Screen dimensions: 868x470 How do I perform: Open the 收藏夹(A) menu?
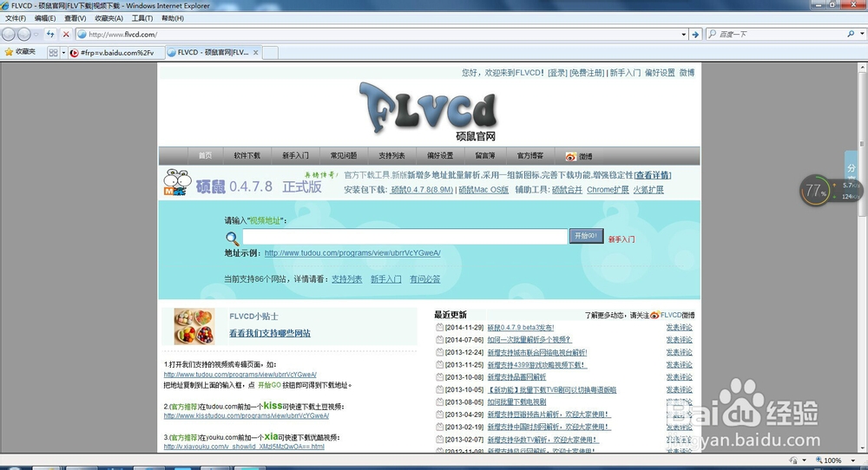point(108,18)
